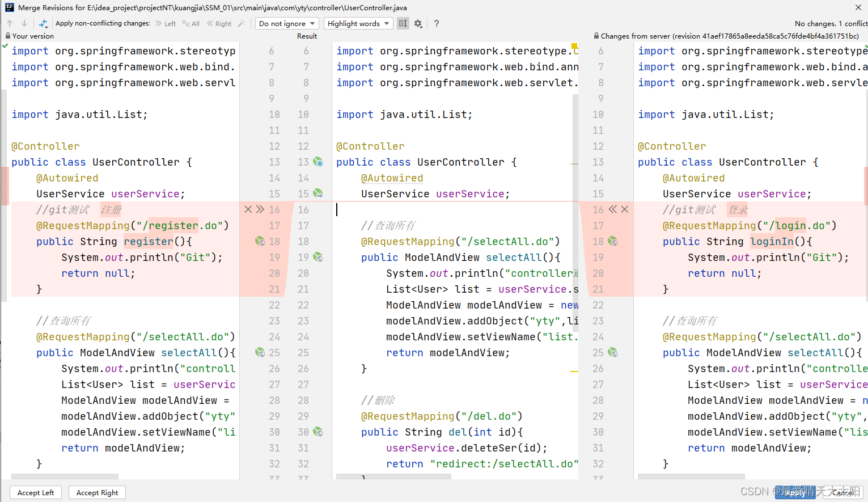Apply All non-conflicting changes

point(191,24)
